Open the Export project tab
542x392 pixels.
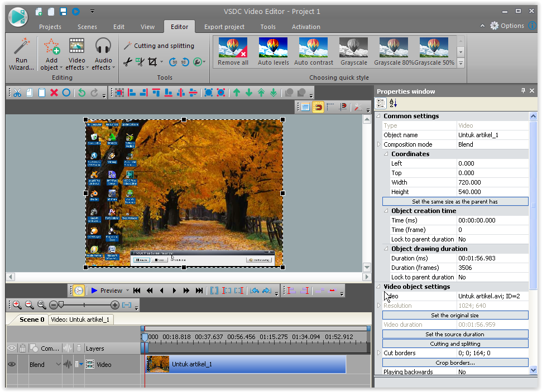224,27
